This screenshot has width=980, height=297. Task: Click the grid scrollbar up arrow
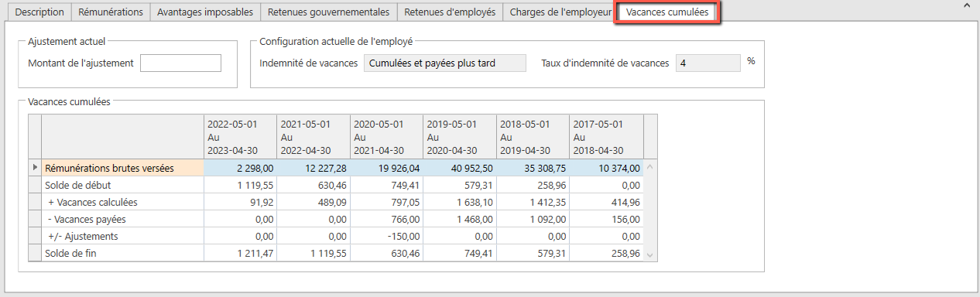(x=649, y=167)
